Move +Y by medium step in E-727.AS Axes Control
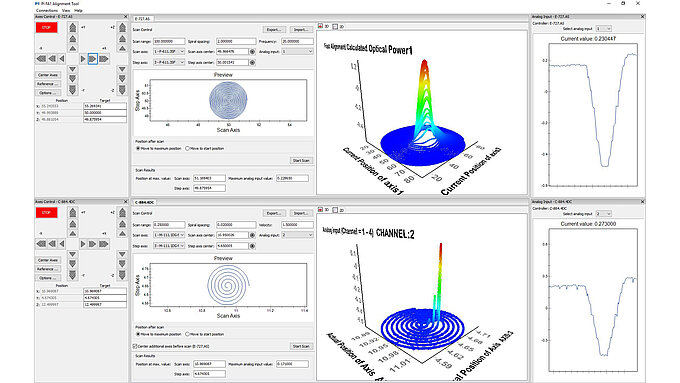This screenshot has height=383, width=680. (x=72, y=39)
